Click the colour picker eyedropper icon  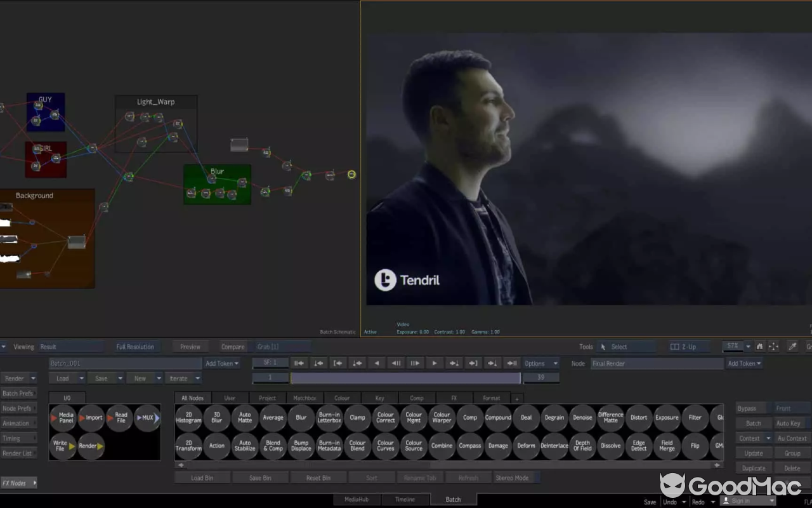(x=792, y=347)
